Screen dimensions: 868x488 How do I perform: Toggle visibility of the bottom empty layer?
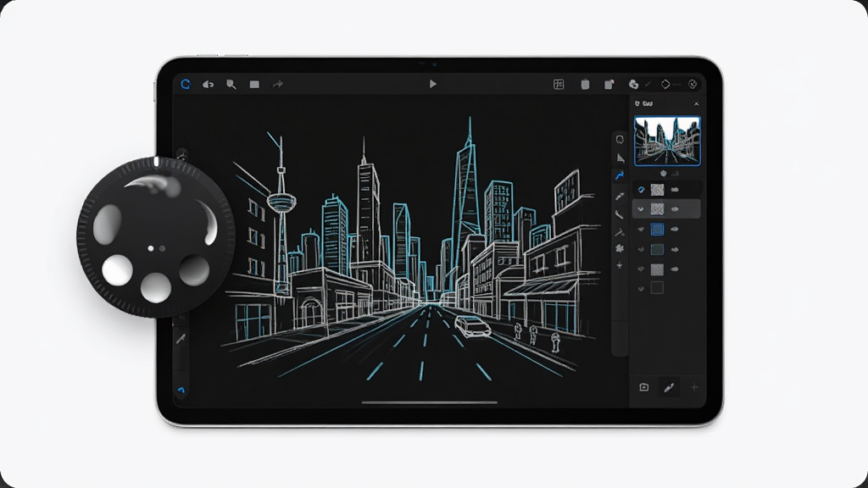point(641,289)
